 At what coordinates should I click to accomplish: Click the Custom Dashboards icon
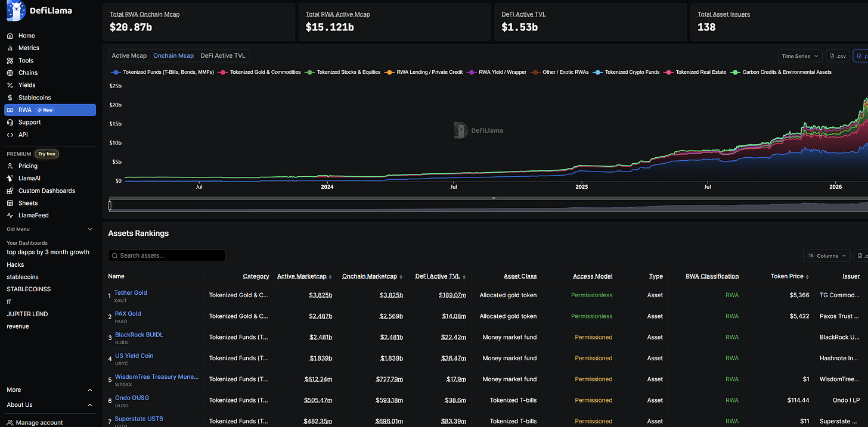[10, 191]
